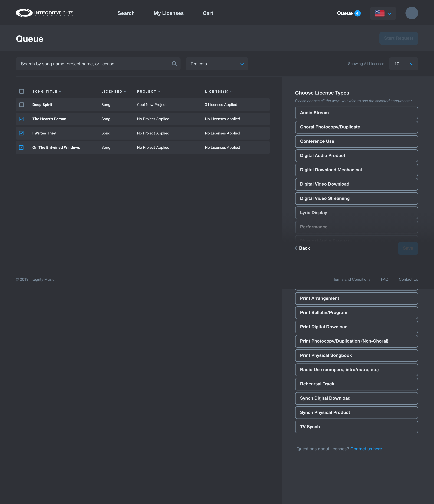Click the Showing All Licenses label
Image resolution: width=434 pixels, height=504 pixels.
coord(366,64)
